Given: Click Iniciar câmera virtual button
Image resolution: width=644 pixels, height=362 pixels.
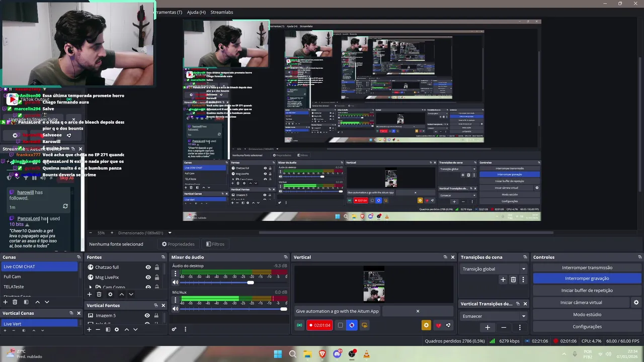Looking at the screenshot, I should point(581,302).
